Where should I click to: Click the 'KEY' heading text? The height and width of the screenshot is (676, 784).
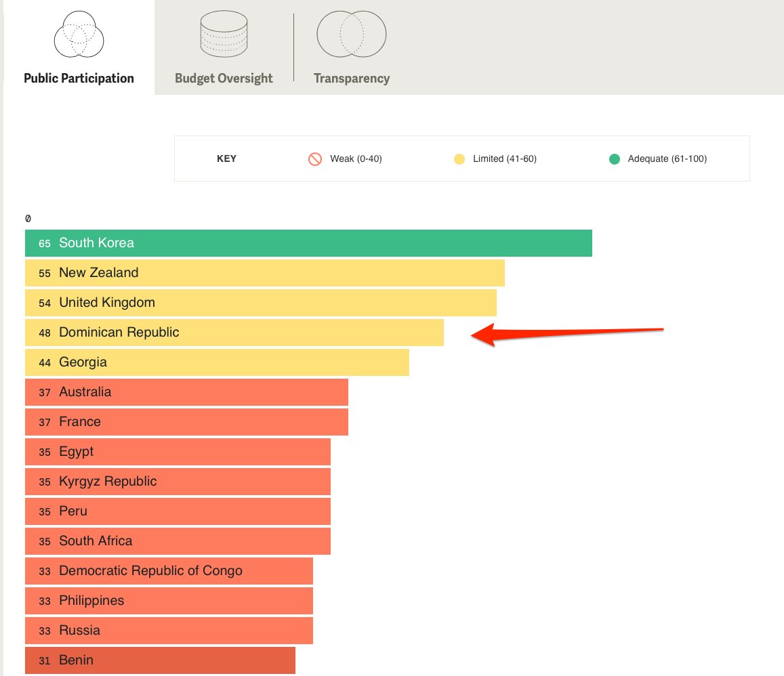pos(226,159)
